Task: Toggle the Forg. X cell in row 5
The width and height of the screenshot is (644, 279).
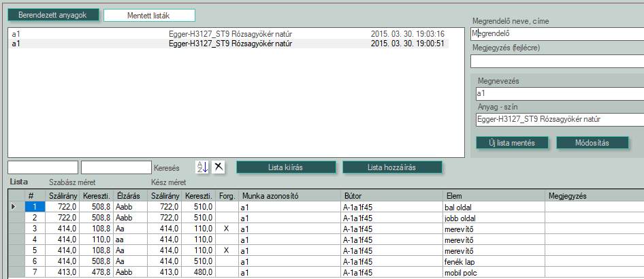Action: click(226, 250)
